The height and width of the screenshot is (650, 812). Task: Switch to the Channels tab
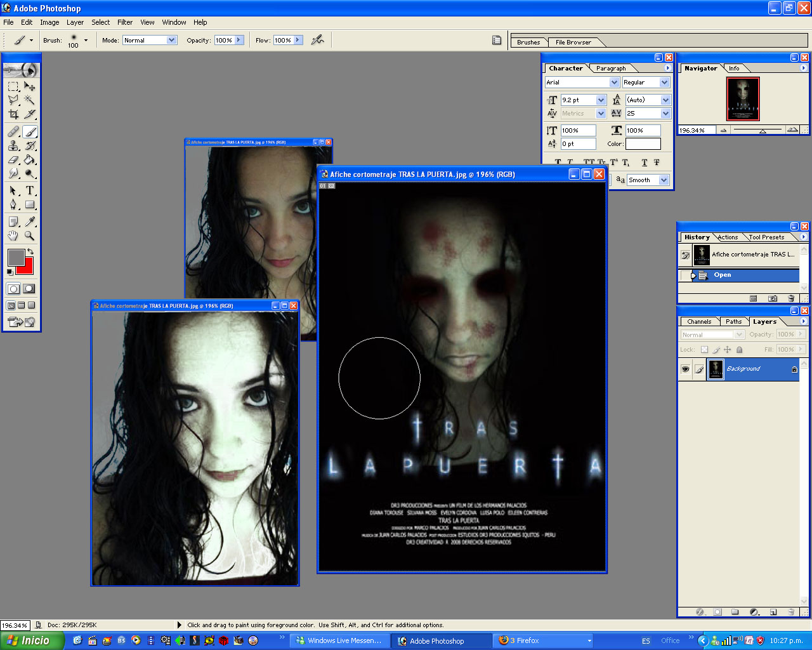point(699,321)
